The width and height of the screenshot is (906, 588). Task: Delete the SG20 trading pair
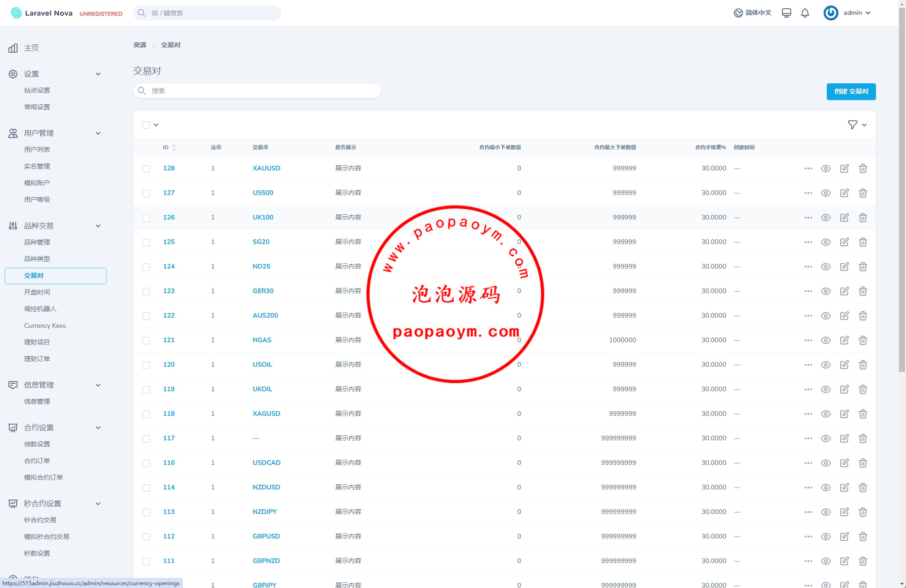coord(863,242)
